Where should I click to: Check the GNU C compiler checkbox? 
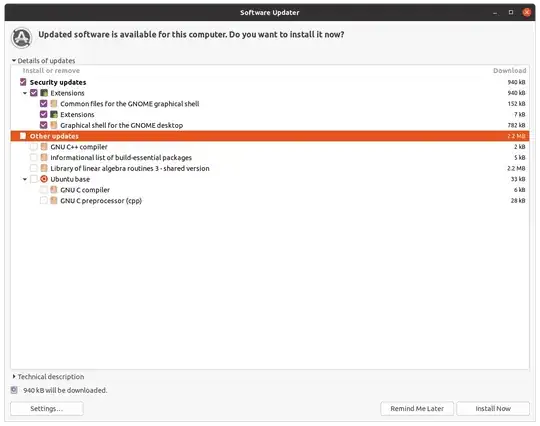click(x=43, y=190)
